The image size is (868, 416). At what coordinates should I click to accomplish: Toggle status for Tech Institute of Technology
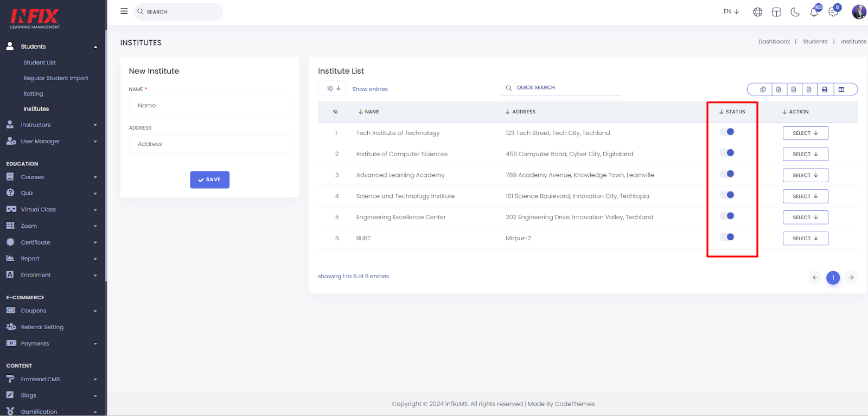[x=726, y=132]
